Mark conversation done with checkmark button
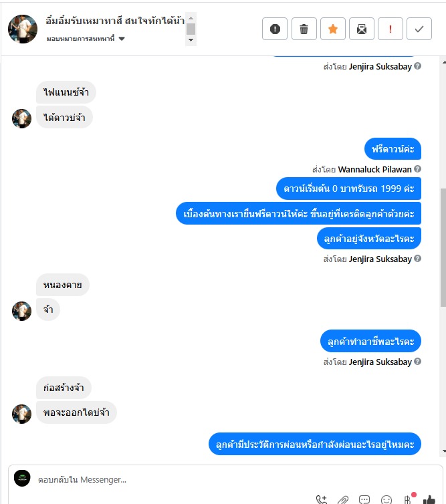Screen dimensions: 446x504 click(419, 29)
